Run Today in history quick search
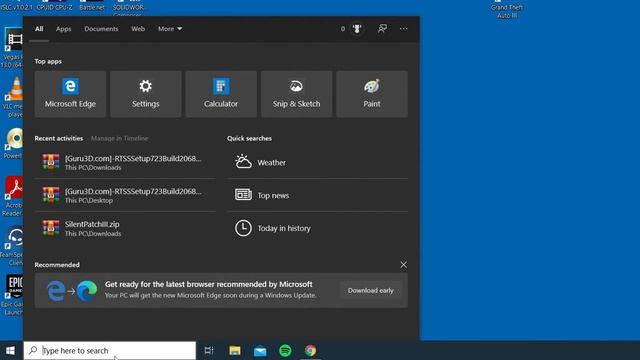Viewport: 640px width, 360px height. [318, 228]
